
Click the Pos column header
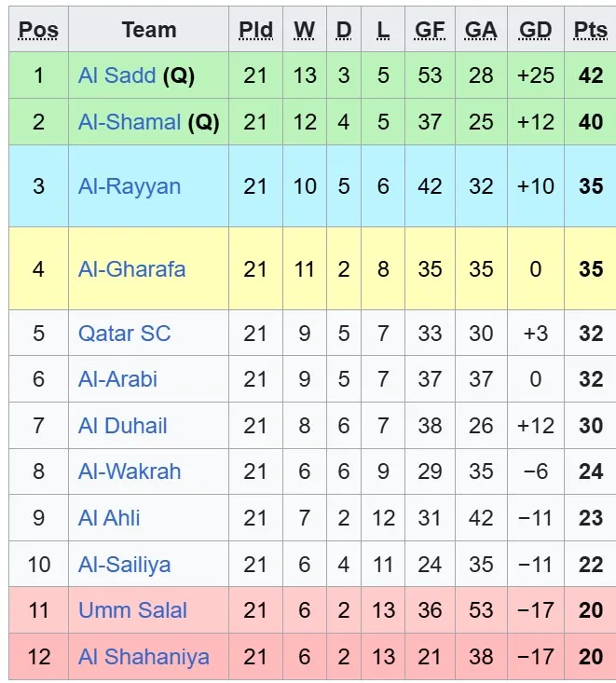(38, 30)
